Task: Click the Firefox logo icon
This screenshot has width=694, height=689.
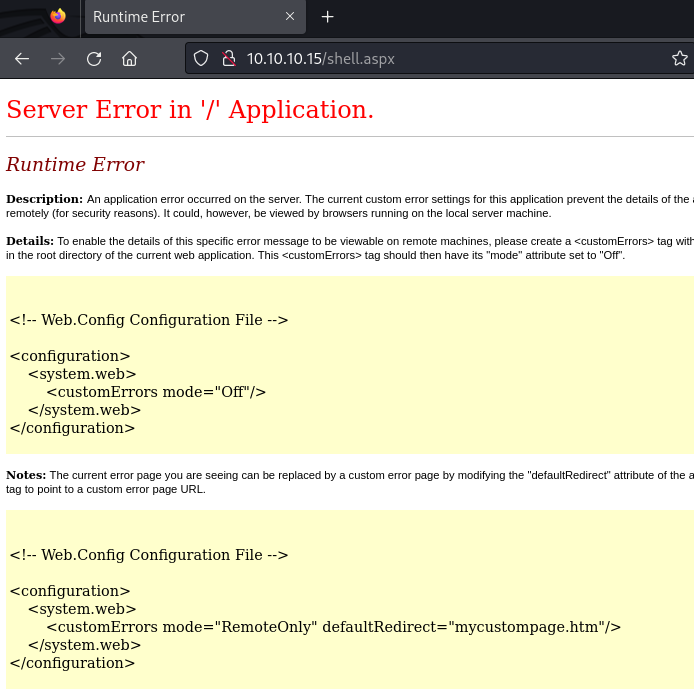Action: tap(58, 16)
